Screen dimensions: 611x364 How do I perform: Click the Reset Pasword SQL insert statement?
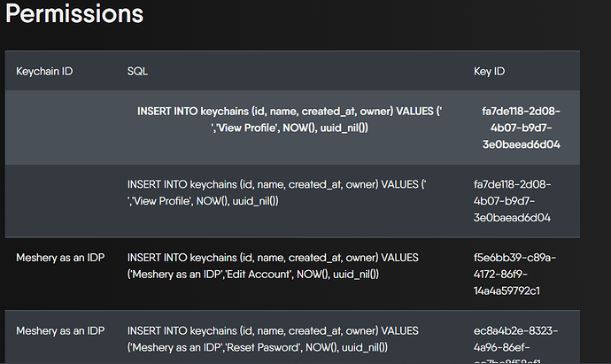(273, 339)
